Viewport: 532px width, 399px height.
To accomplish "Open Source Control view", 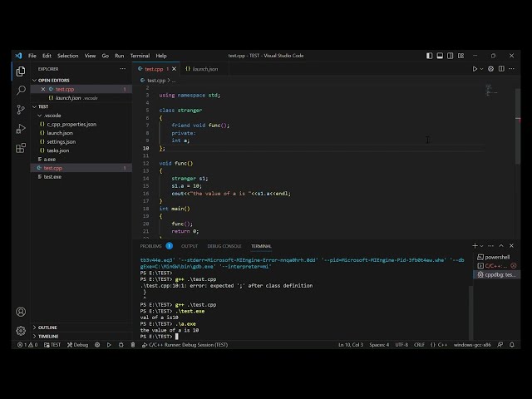I will point(21,109).
